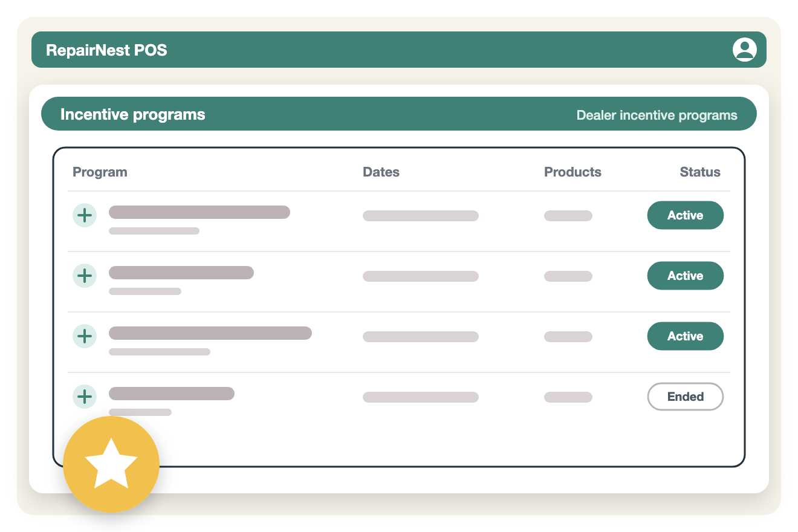Click the Active badge in the second row

pos(686,276)
